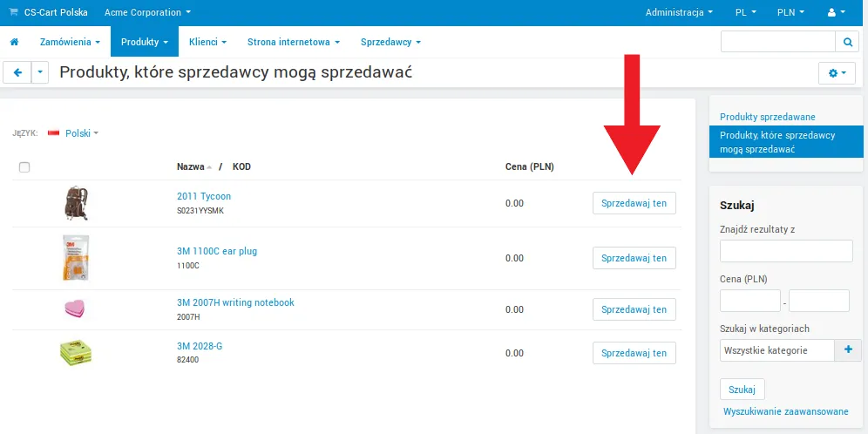
Task: Open the pink heart notebook thumbnail
Action: click(x=75, y=309)
